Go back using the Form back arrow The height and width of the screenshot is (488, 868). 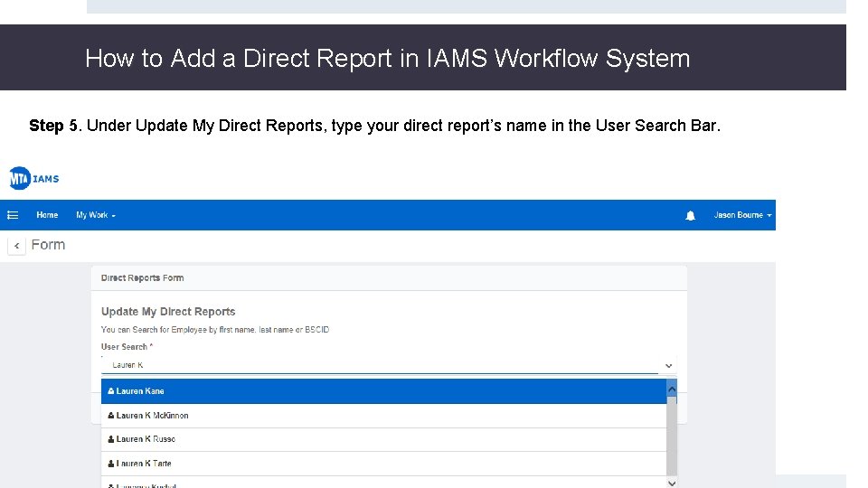point(16,246)
